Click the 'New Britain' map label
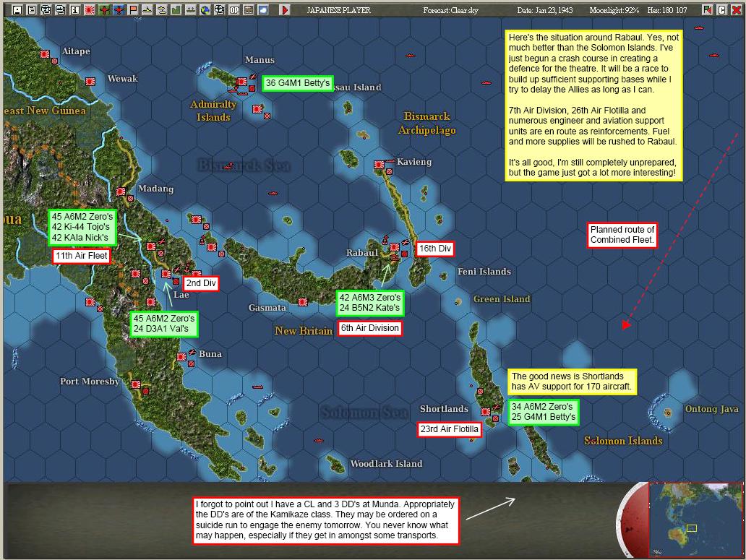 [304, 330]
